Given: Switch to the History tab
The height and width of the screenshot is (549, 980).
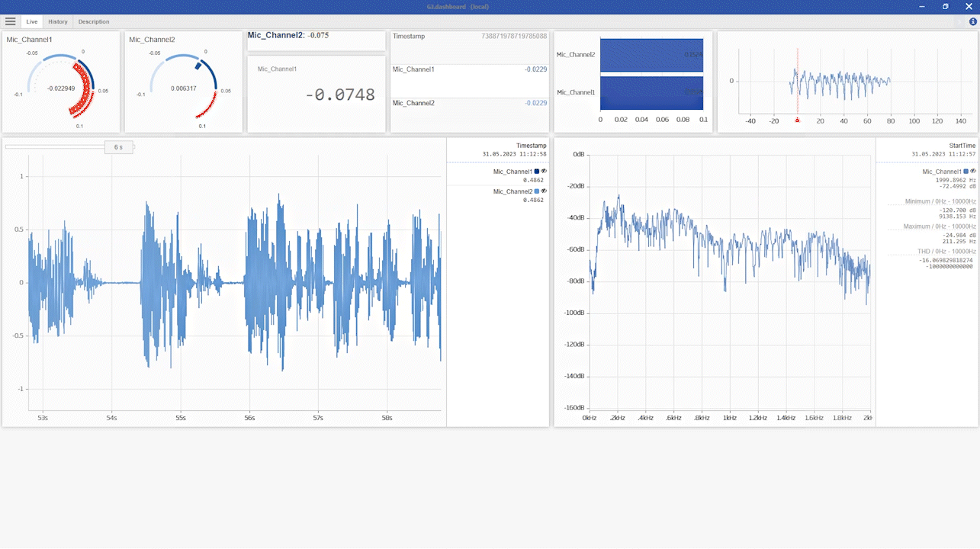Looking at the screenshot, I should click(58, 22).
